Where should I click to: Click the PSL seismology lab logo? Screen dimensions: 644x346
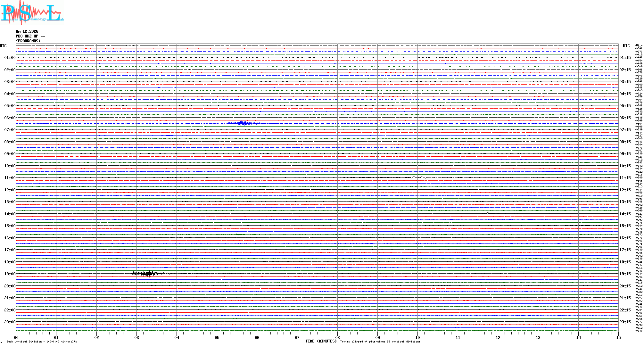pyautogui.click(x=31, y=13)
